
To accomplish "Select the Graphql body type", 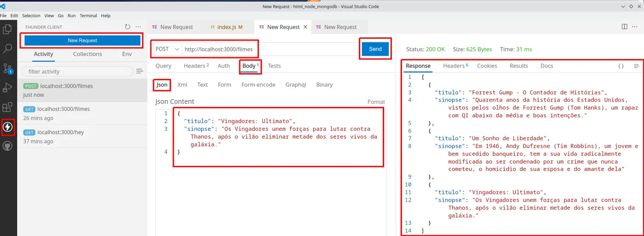I will click(296, 85).
